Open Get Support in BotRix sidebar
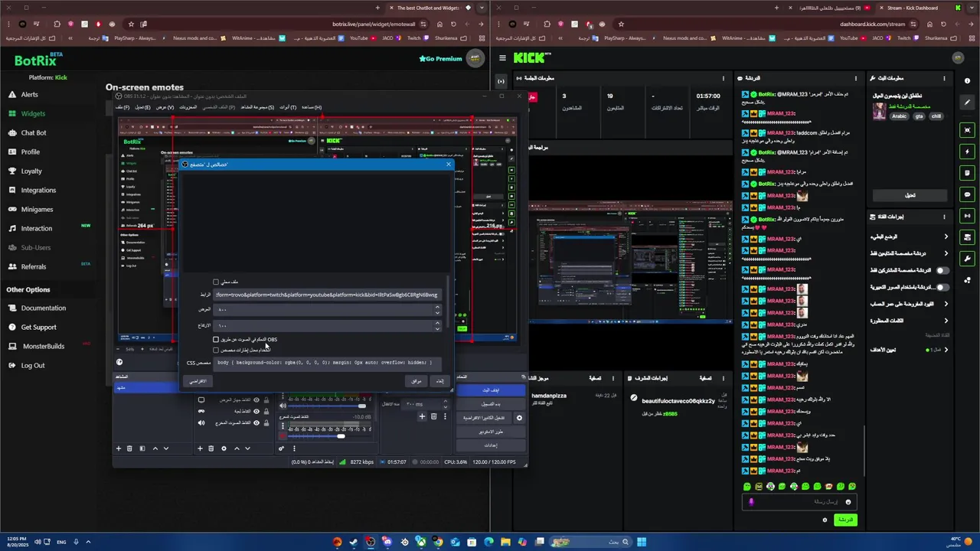 (x=38, y=327)
